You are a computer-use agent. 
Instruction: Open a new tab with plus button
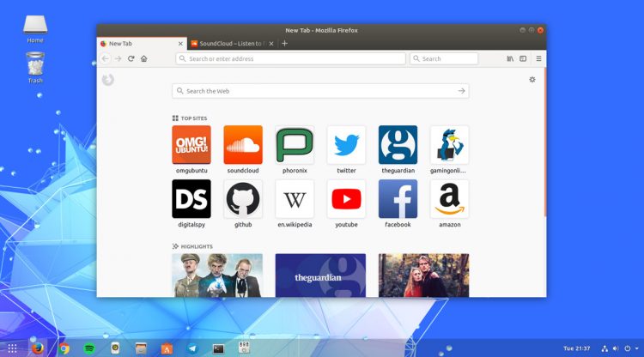click(x=284, y=44)
